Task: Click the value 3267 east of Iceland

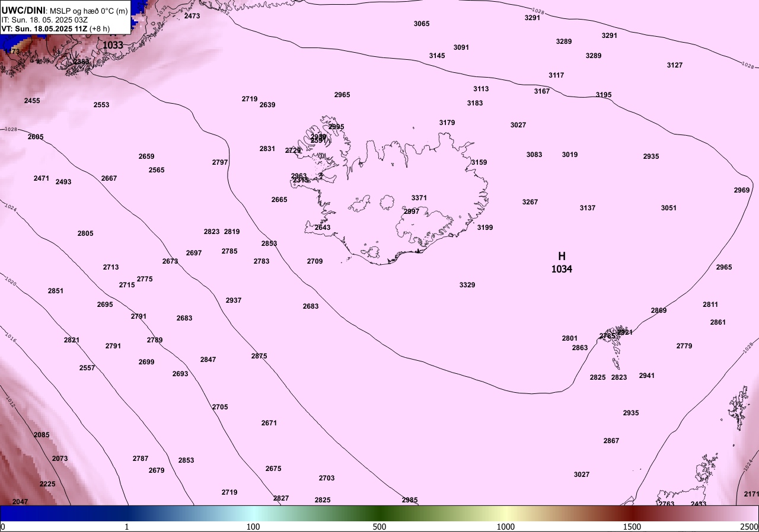Action: click(x=530, y=202)
